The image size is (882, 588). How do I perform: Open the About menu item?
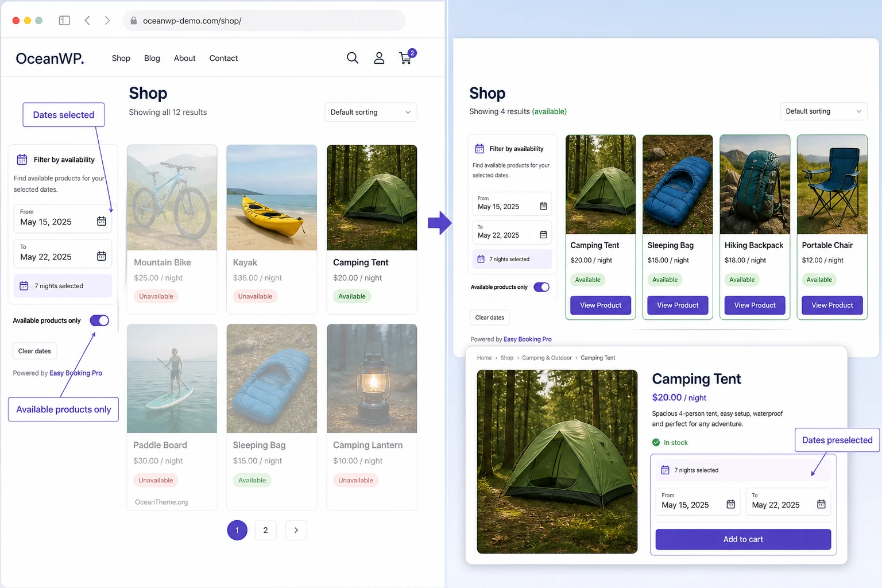coord(185,58)
